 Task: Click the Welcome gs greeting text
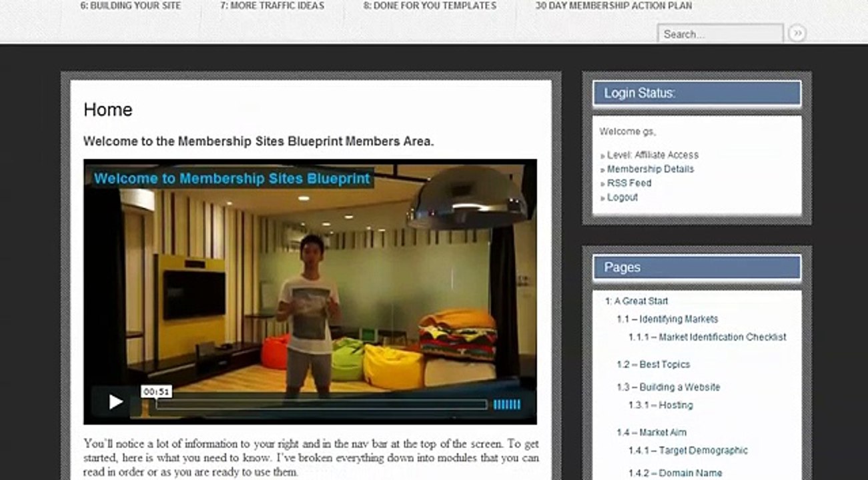point(627,131)
